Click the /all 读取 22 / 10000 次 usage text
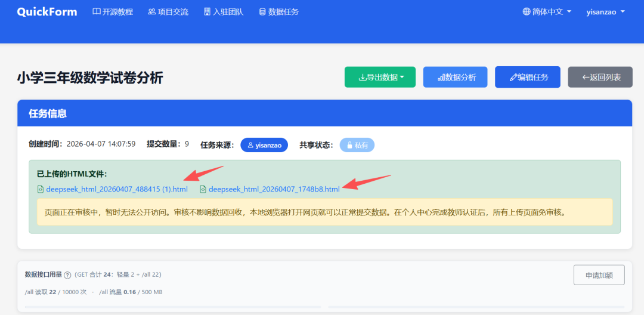 56,292
